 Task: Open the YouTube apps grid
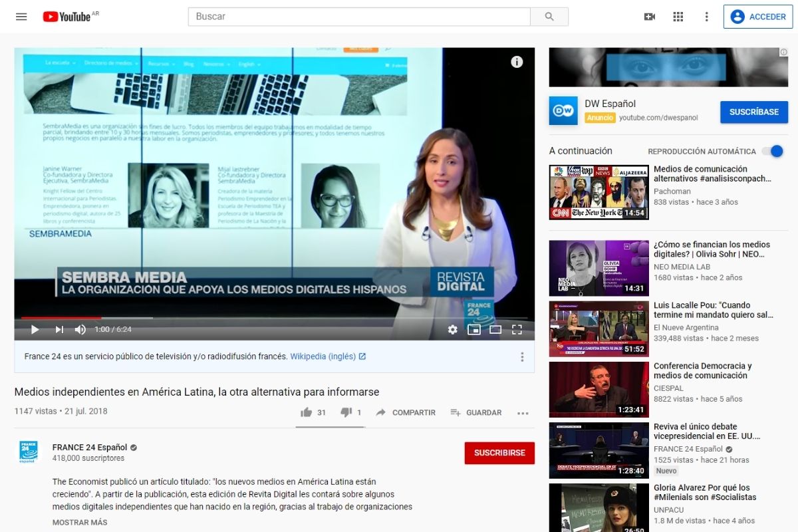[678, 17]
